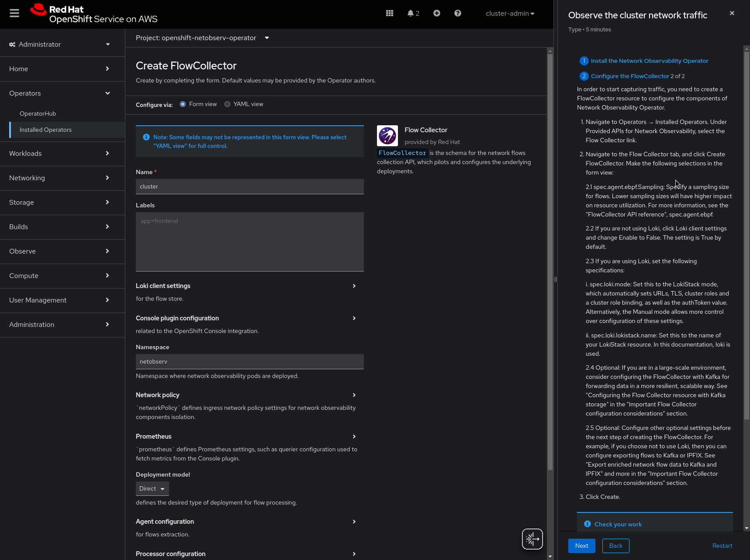Select the Form view radio button
The height and width of the screenshot is (560, 750).
(183, 104)
